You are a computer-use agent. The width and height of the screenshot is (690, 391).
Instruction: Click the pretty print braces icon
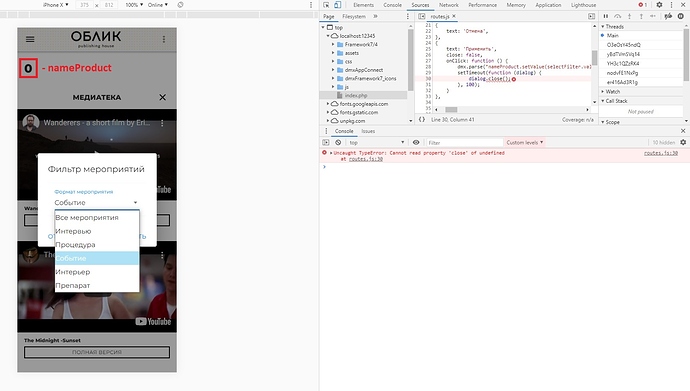click(422, 120)
